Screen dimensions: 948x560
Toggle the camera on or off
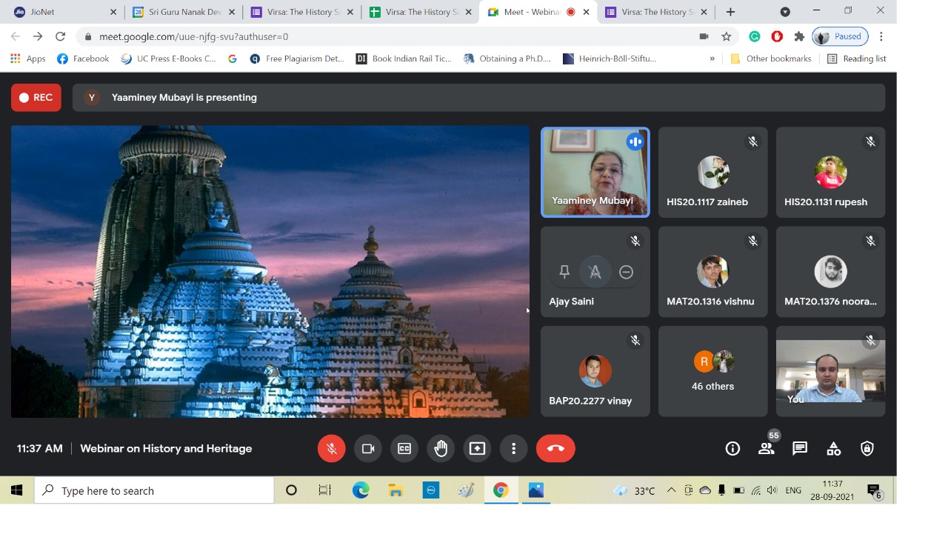point(367,449)
